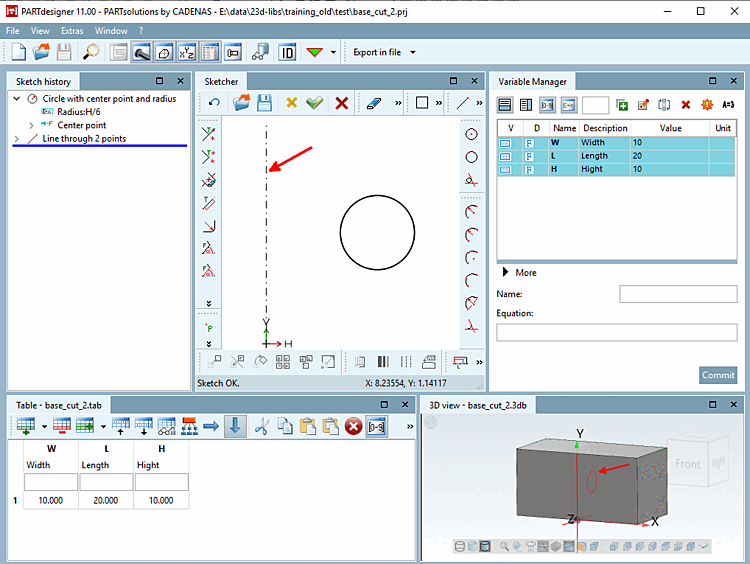Toggle the D column icon for variable L
Viewport: 750px width, 564px height.
click(529, 157)
